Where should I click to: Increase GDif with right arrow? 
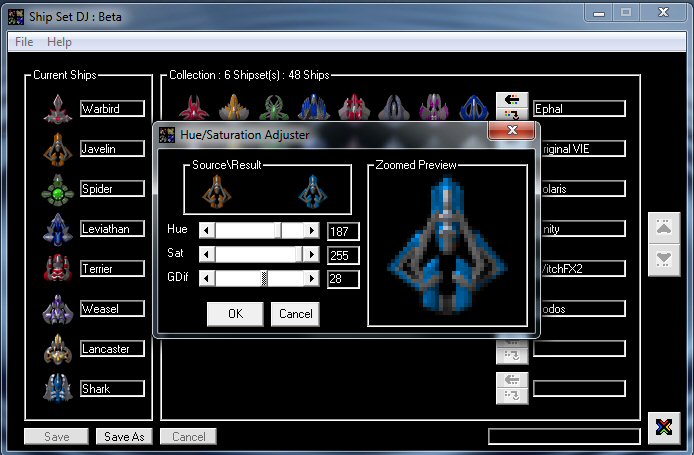pos(312,278)
